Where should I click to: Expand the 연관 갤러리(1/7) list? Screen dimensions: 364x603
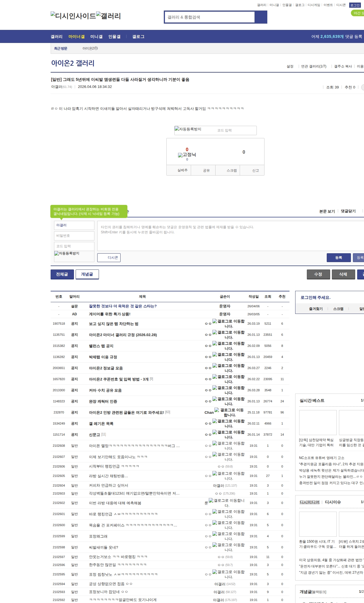click(x=313, y=66)
